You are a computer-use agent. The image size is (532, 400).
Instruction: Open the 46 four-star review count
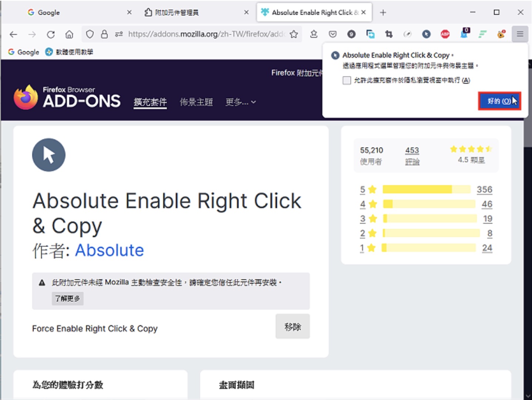coord(487,204)
